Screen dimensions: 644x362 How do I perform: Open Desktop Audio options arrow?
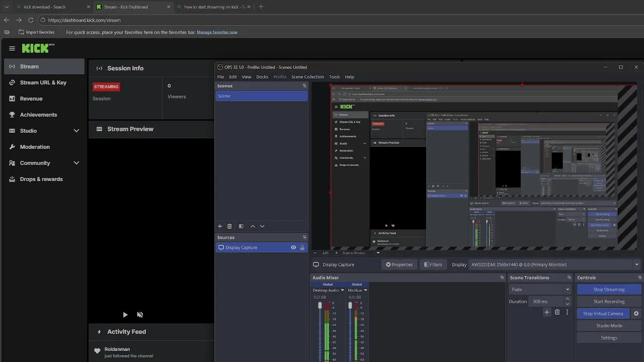342,290
